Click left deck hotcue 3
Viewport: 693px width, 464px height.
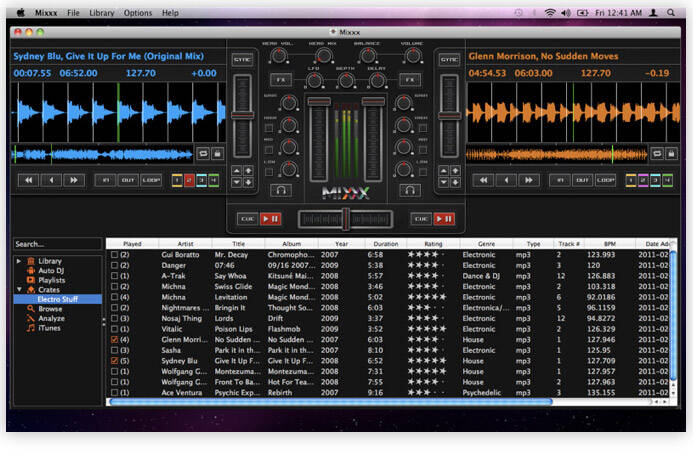tap(202, 180)
